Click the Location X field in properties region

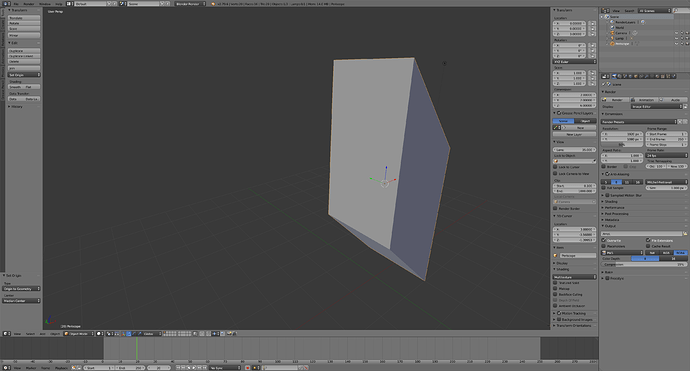(x=569, y=23)
